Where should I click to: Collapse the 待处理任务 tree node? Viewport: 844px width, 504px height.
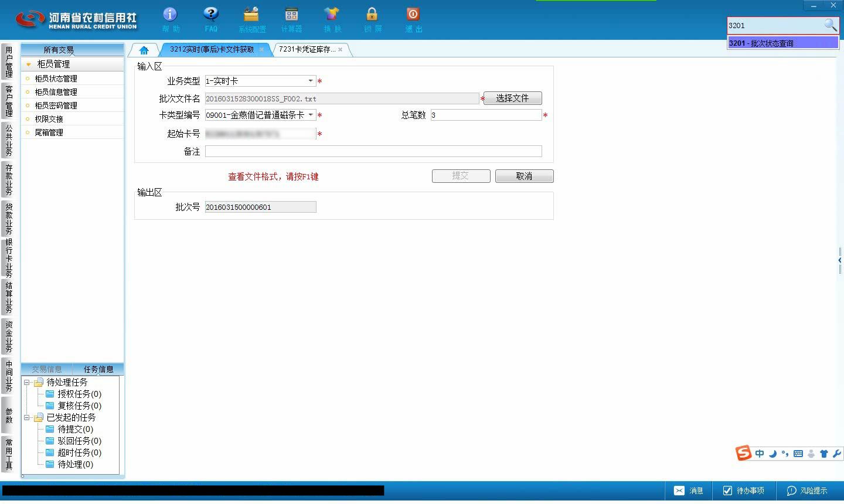point(26,382)
